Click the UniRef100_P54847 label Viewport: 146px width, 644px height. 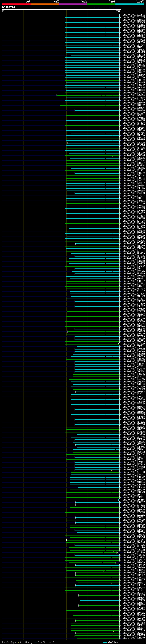[x=133, y=100]
